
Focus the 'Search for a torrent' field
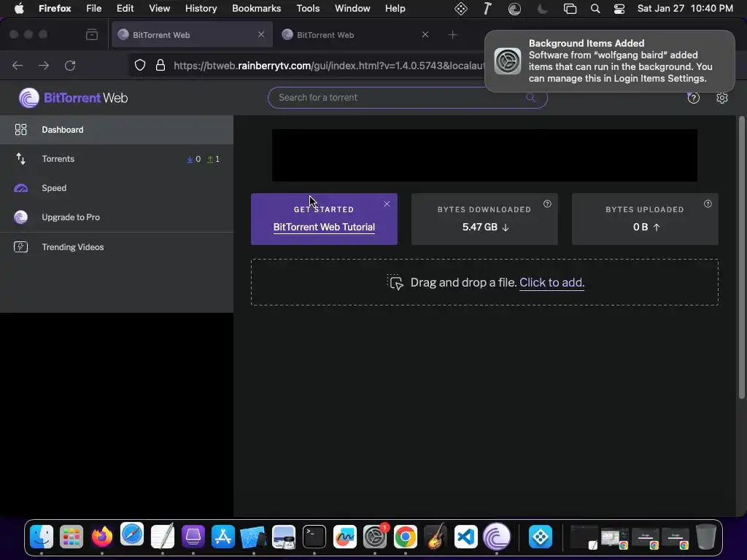click(407, 98)
